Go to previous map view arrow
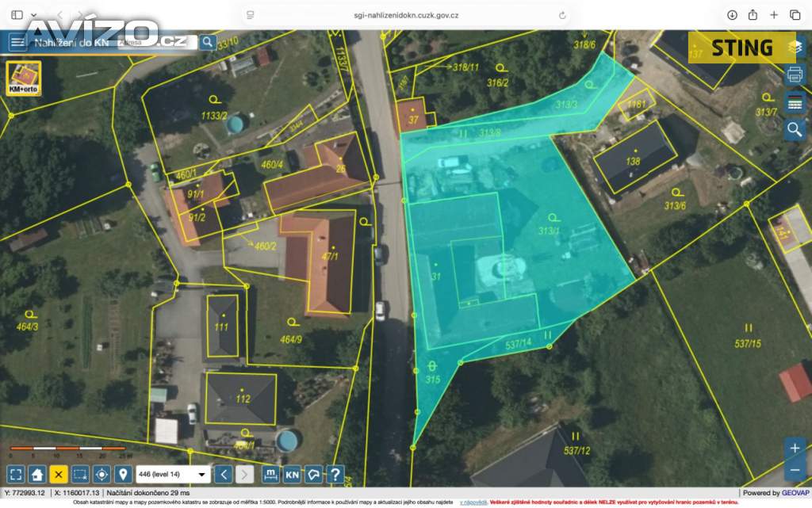This screenshot has height=508, width=812. click(x=224, y=474)
